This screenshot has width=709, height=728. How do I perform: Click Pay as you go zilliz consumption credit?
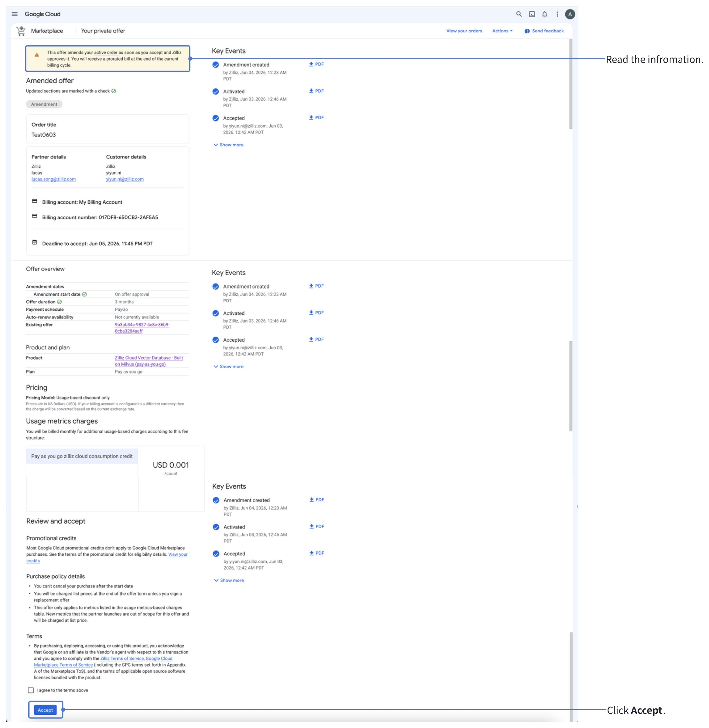82,456
